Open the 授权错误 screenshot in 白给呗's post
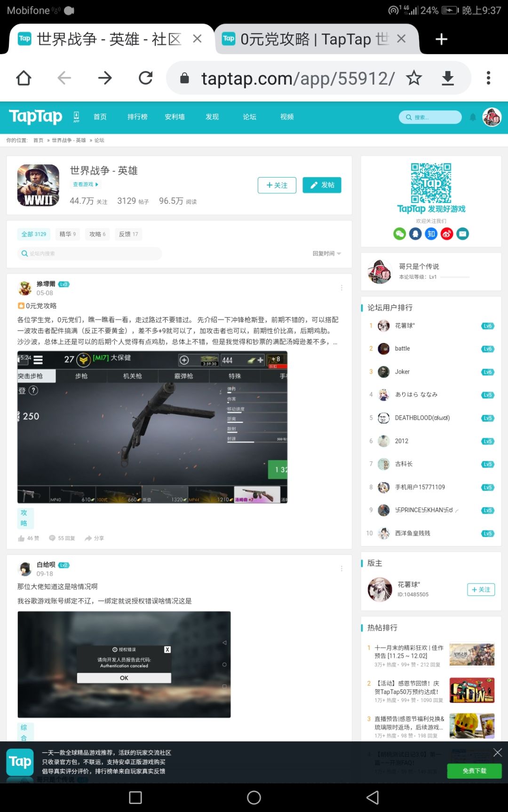The height and width of the screenshot is (812, 508). 124,664
